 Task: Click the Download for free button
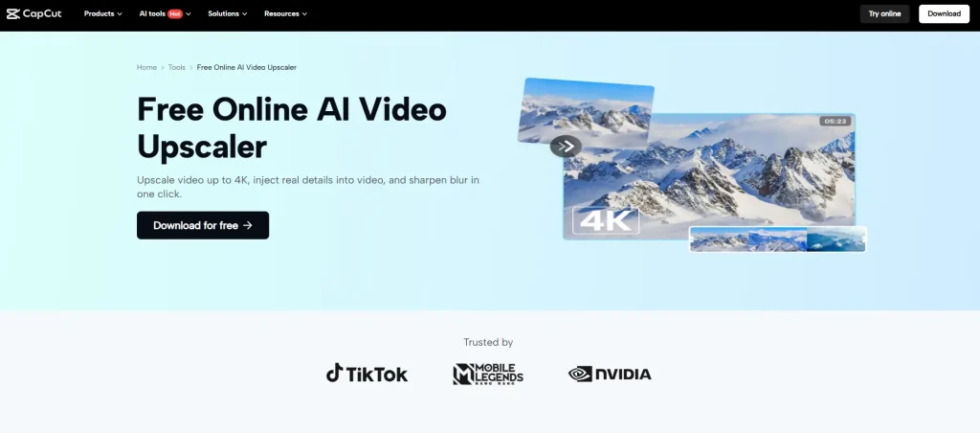pyautogui.click(x=203, y=225)
